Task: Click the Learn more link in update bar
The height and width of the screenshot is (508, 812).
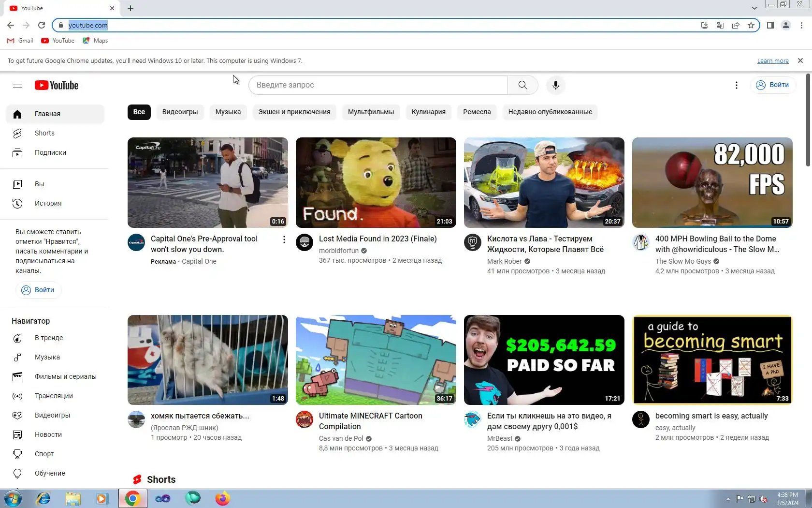Action: tap(773, 61)
